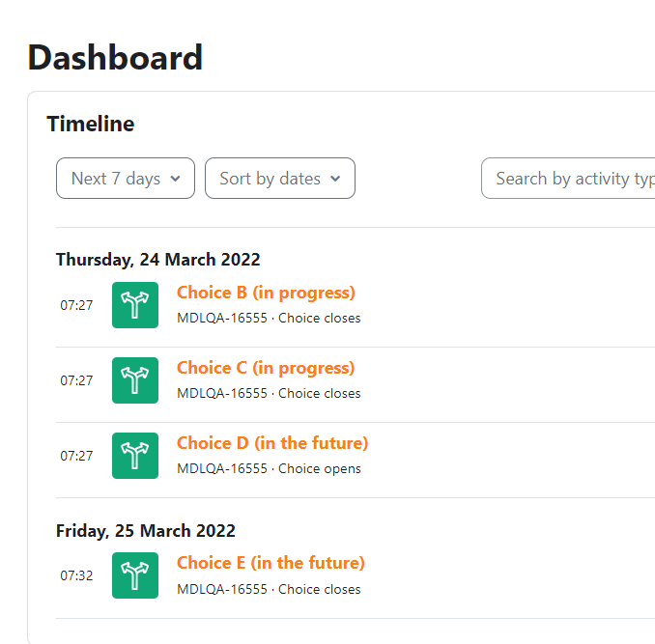Click the Timeline block heading
The height and width of the screenshot is (644, 655).
click(x=91, y=124)
